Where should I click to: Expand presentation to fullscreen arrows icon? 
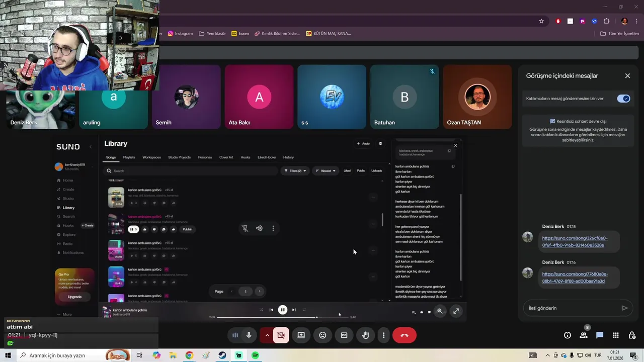[456, 311]
